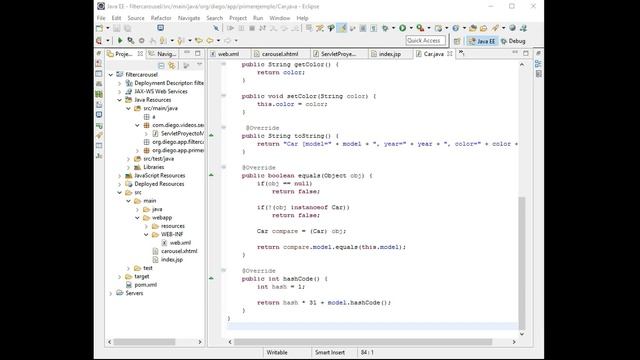Expand the Servers node
This screenshot has width=640, height=360.
pos(111,293)
